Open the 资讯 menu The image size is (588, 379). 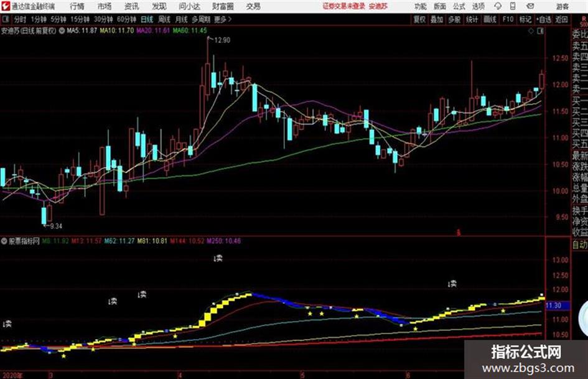point(132,6)
